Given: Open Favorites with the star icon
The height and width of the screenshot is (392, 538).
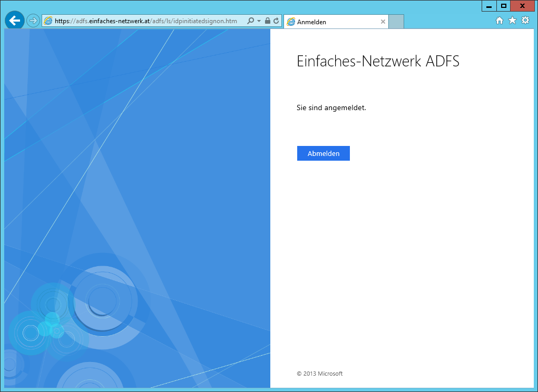Looking at the screenshot, I should (512, 21).
